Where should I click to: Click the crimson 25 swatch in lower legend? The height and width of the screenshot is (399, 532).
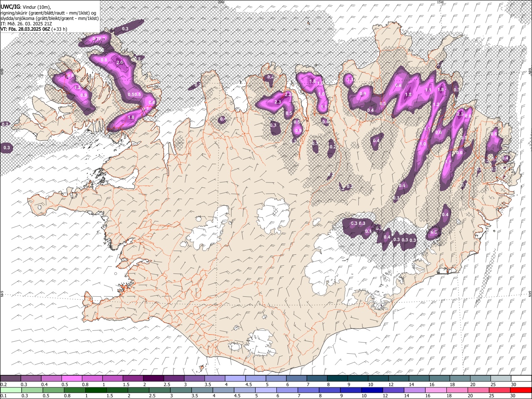click(x=499, y=390)
